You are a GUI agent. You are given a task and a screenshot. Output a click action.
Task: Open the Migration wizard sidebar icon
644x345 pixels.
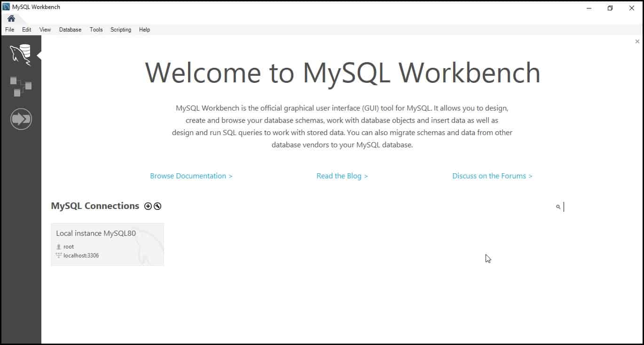[21, 119]
